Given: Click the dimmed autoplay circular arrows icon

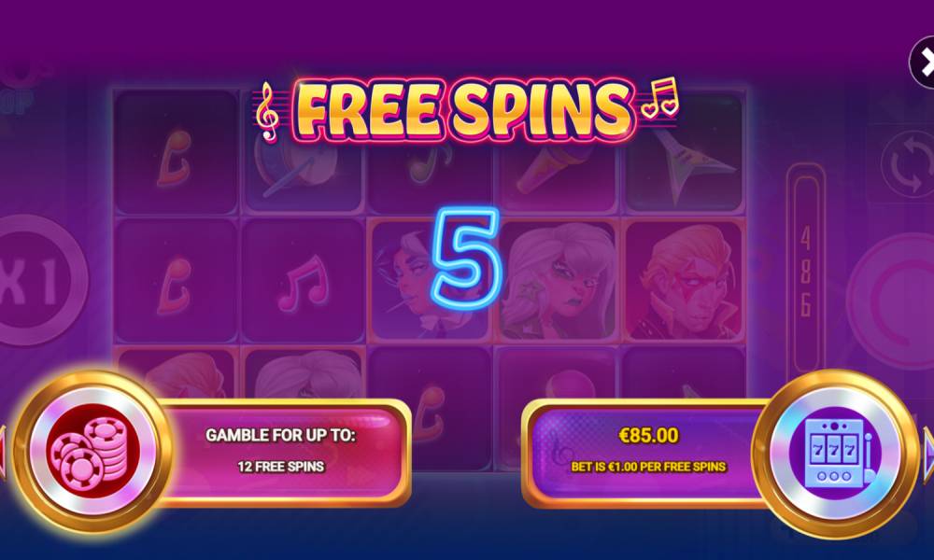Looking at the screenshot, I should coord(910,164).
